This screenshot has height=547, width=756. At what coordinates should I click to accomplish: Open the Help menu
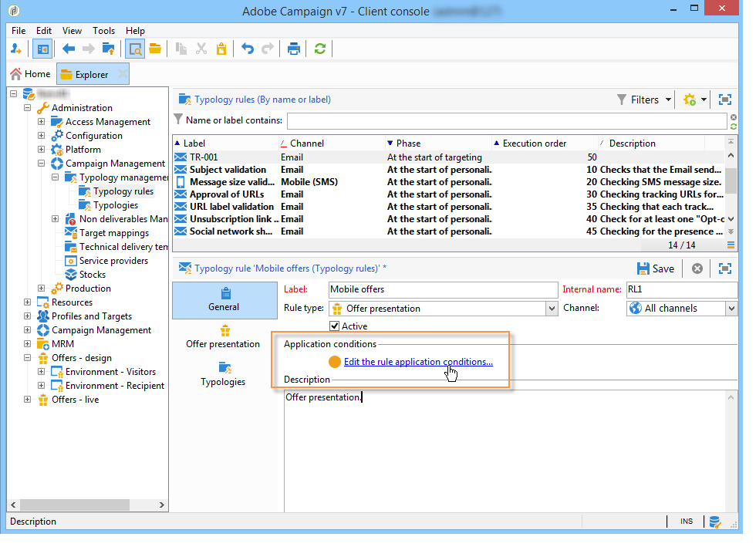[x=136, y=30]
